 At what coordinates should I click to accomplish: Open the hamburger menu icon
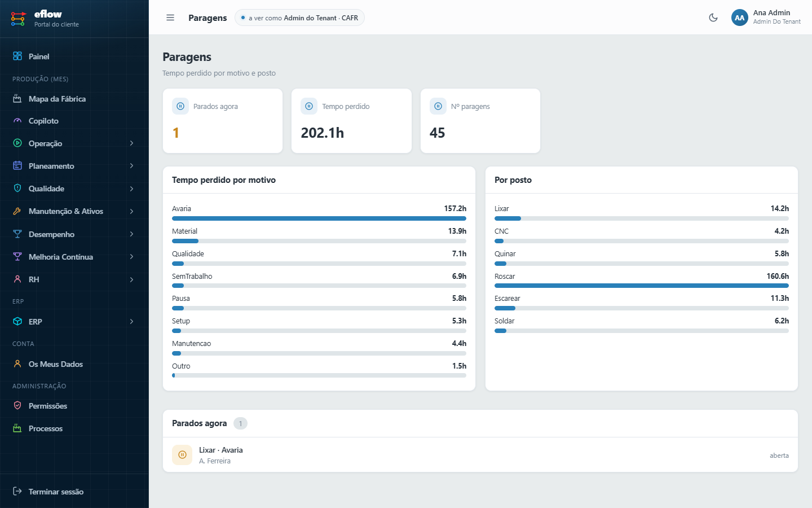coord(170,17)
